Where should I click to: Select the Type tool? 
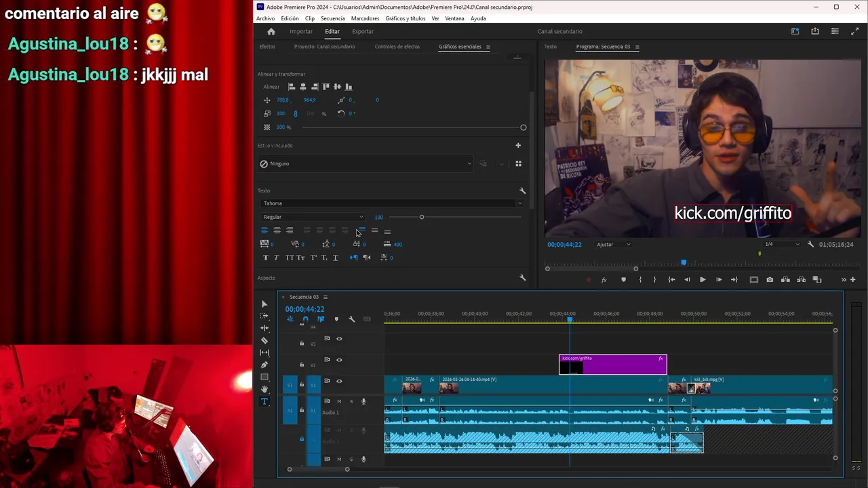pos(264,401)
